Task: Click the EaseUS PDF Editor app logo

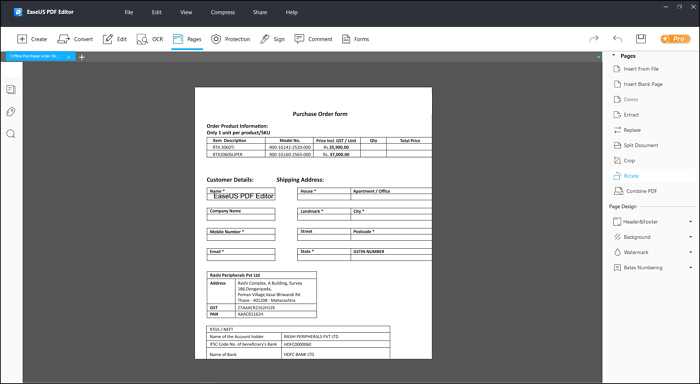Action: click(18, 12)
